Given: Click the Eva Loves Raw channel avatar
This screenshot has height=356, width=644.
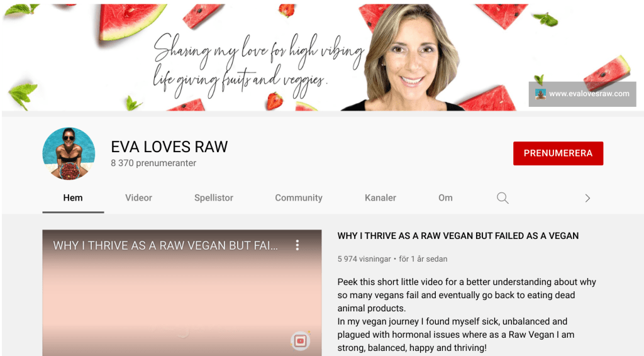Looking at the screenshot, I should tap(69, 153).
